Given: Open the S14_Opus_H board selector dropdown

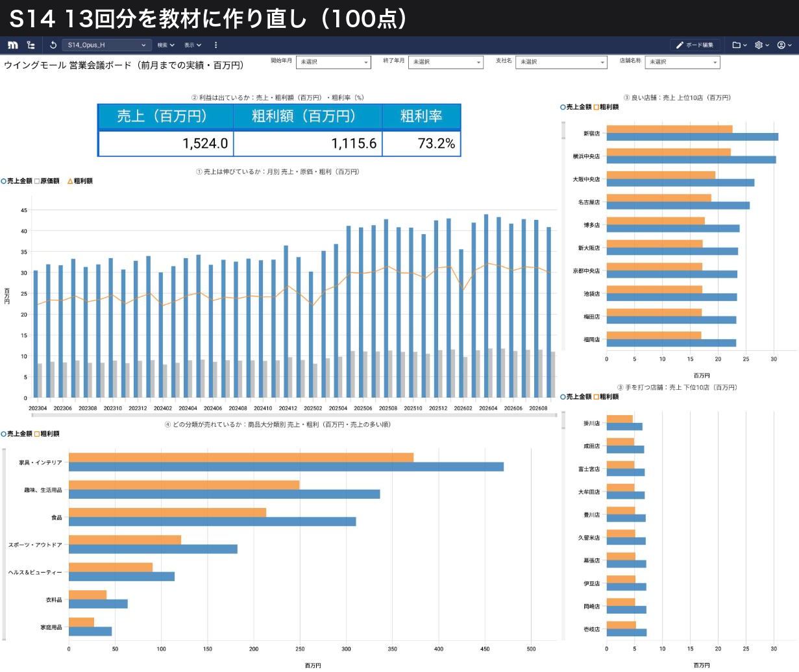Looking at the screenshot, I should [x=107, y=45].
